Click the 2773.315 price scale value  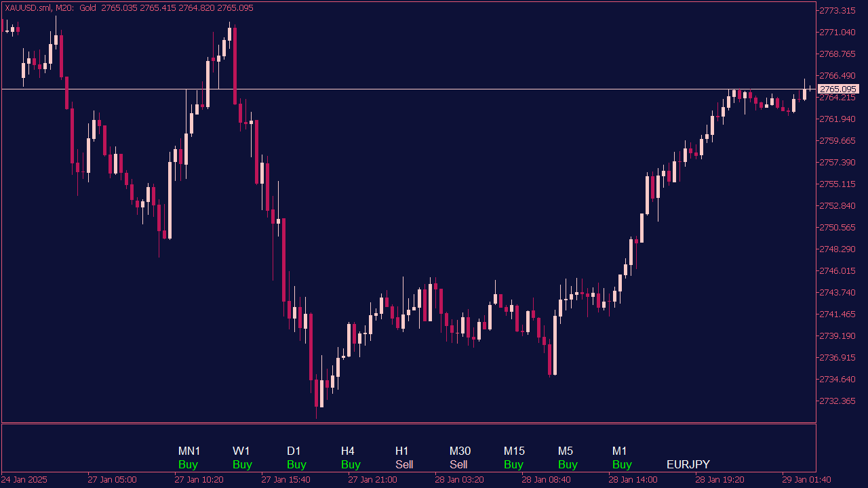[x=837, y=10]
